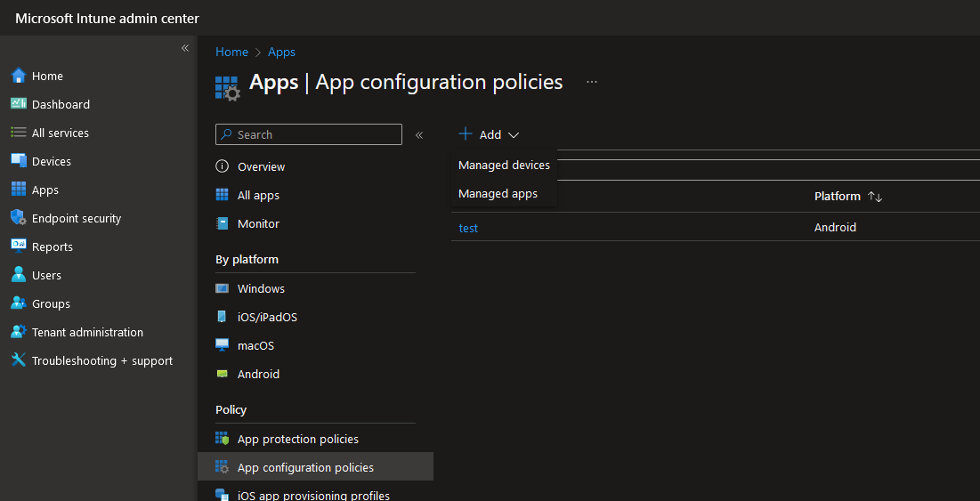Click the Dashboard chart icon

tap(19, 104)
